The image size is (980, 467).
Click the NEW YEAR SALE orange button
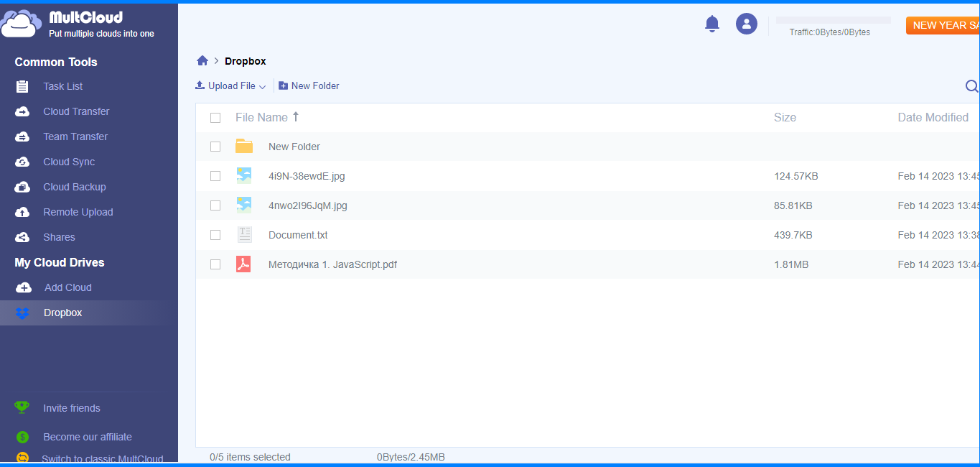pos(943,25)
